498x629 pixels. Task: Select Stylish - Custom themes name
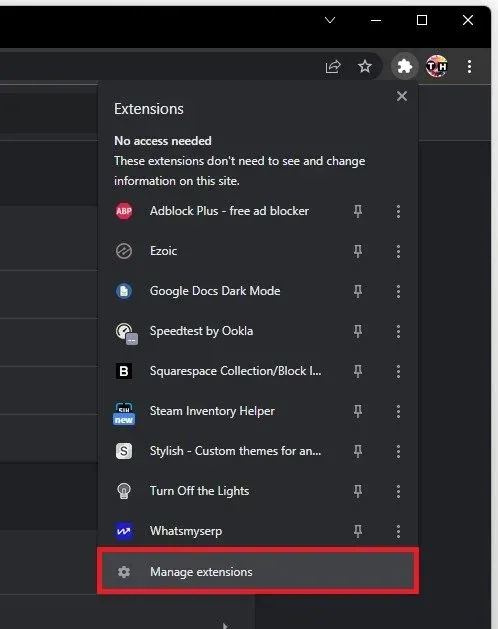coord(236,451)
